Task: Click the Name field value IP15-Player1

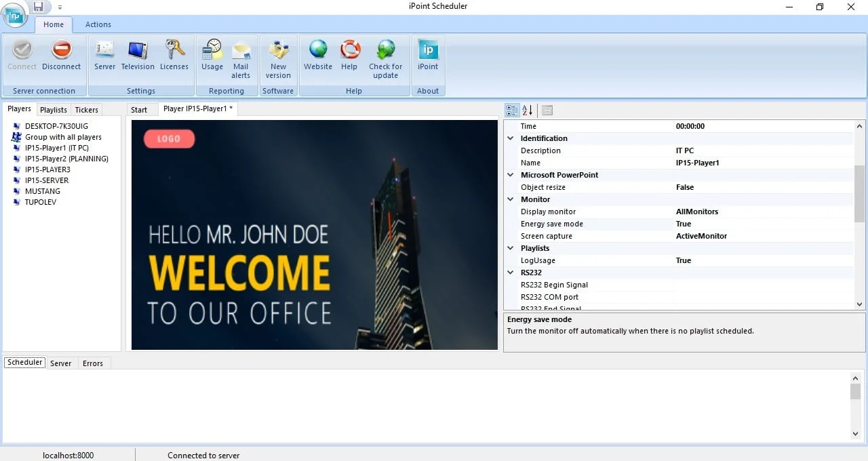Action: pos(698,163)
